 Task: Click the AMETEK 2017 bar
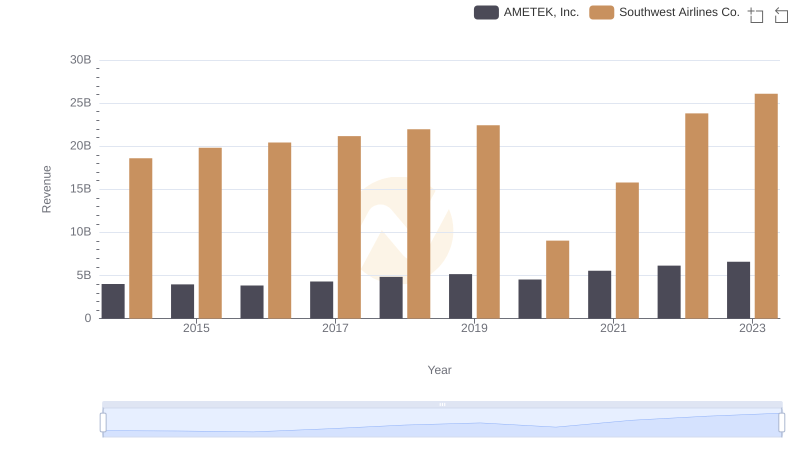click(321, 300)
